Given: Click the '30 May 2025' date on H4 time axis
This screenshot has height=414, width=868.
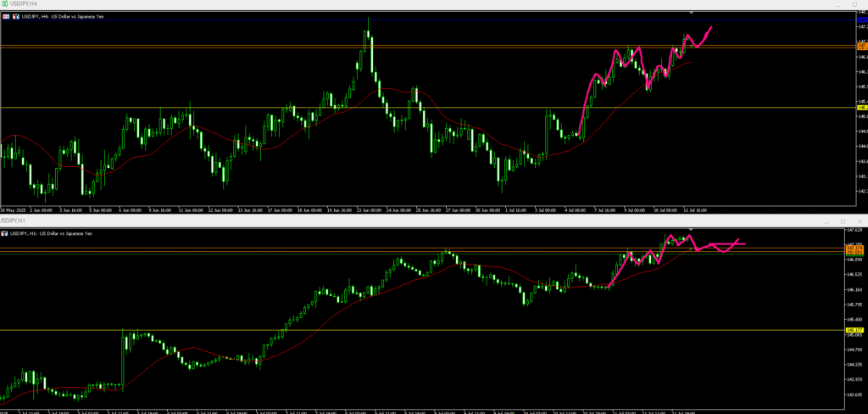Looking at the screenshot, I should [12, 210].
